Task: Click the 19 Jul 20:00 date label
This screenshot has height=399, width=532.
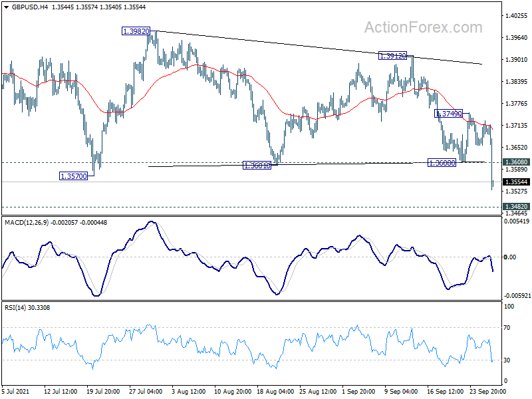Action: click(x=103, y=392)
